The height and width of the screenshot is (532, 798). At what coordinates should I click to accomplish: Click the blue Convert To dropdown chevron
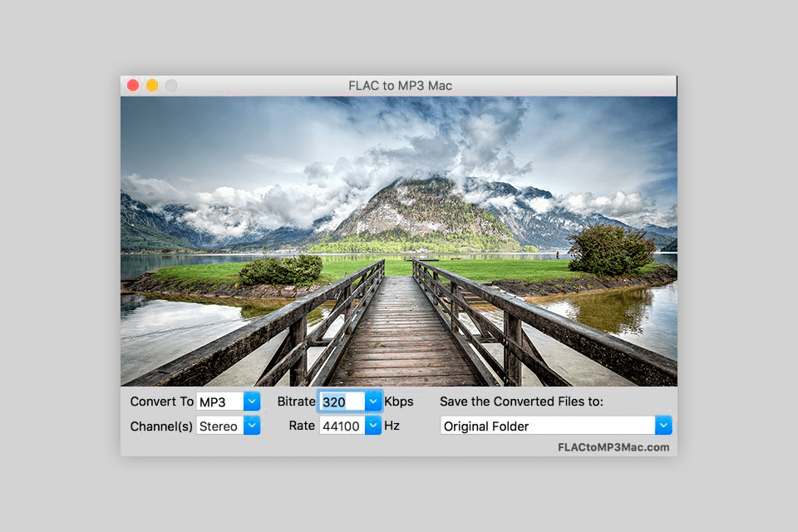pos(249,401)
